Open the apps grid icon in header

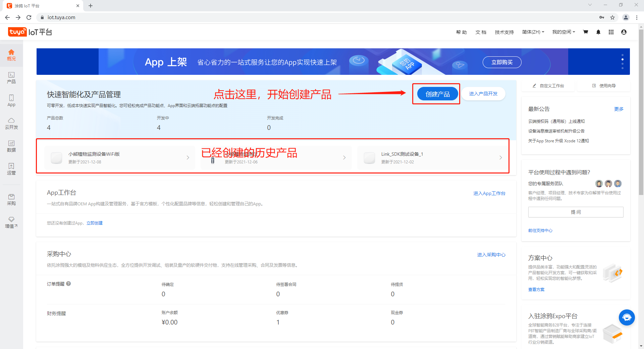611,32
